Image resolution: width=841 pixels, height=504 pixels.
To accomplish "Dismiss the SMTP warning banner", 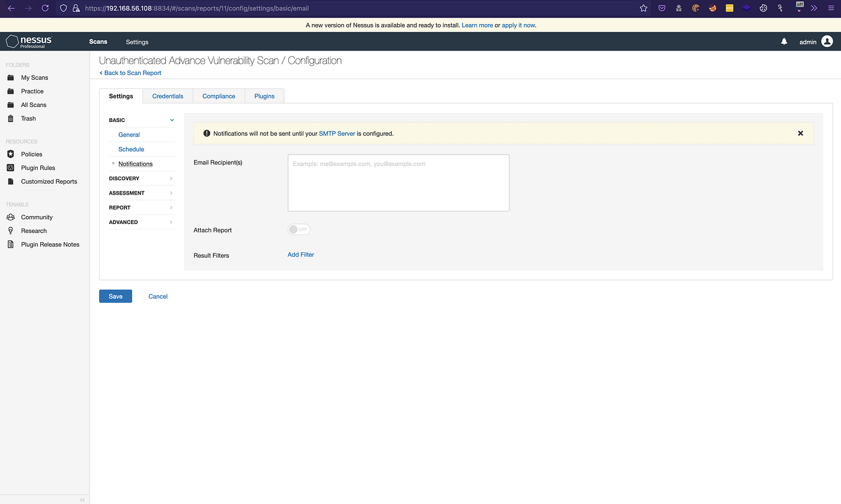I will pos(800,133).
